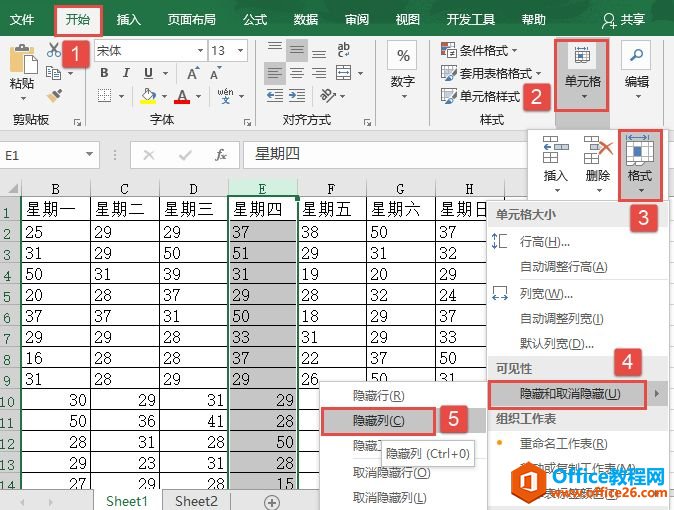Click the Share button
Image resolution: width=674 pixels, height=510 pixels.
point(623,19)
